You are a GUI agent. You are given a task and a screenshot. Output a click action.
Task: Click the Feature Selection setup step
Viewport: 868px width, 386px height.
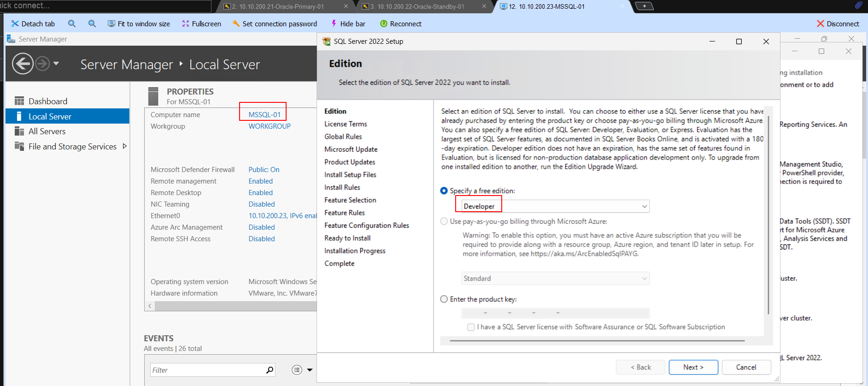tap(350, 200)
